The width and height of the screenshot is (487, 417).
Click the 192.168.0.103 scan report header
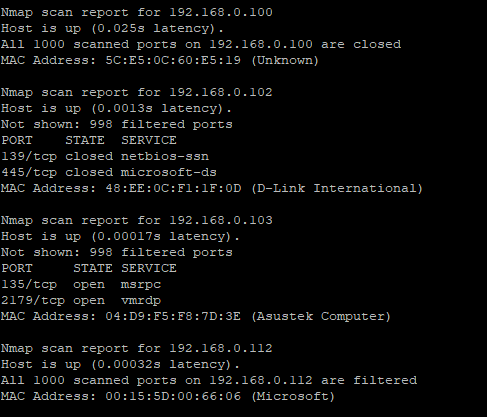137,220
